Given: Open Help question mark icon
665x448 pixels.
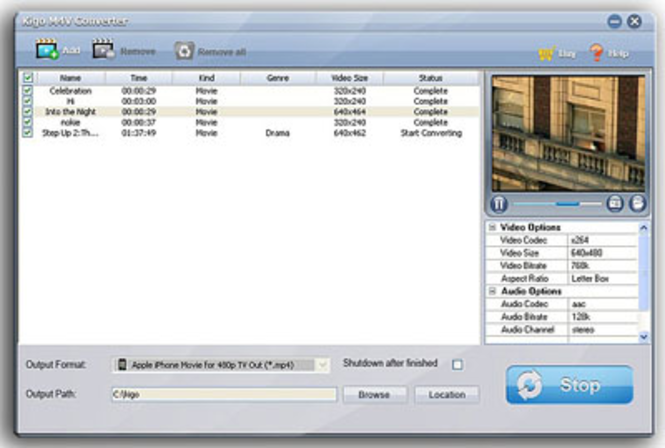Looking at the screenshot, I should [596, 53].
